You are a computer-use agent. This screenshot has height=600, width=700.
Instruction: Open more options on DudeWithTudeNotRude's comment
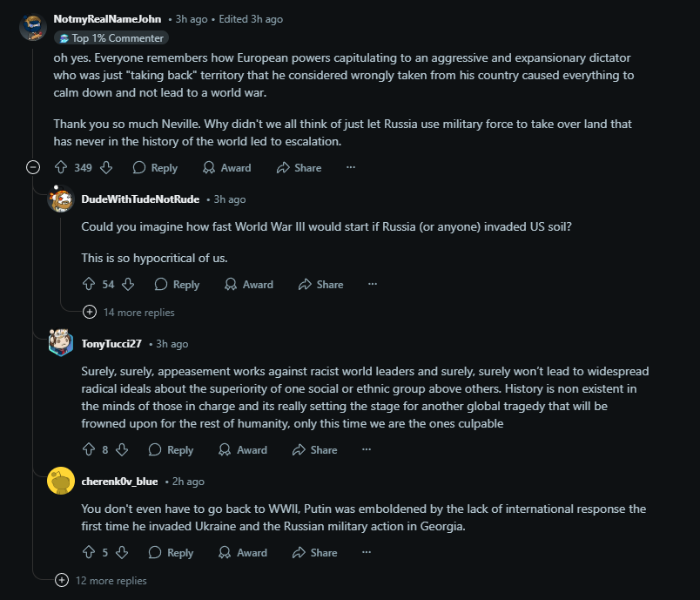[x=373, y=284]
